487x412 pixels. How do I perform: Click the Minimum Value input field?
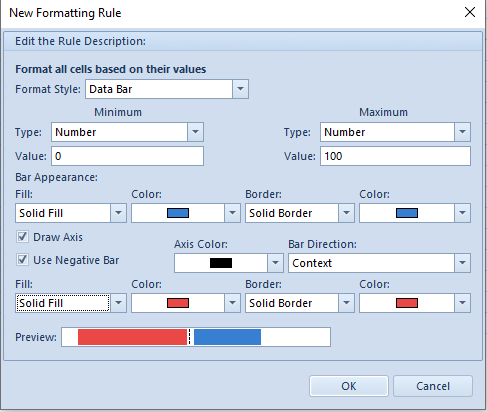pos(127,156)
